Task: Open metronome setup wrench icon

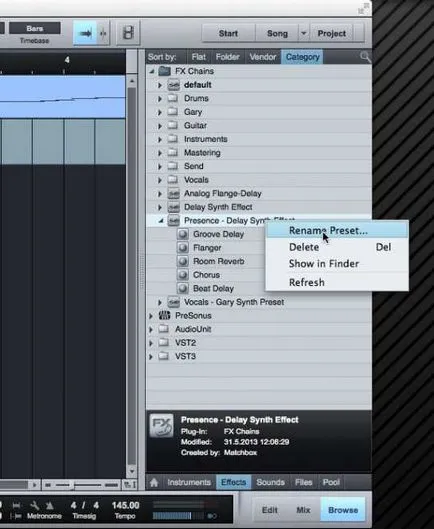Action: pyautogui.click(x=35, y=505)
